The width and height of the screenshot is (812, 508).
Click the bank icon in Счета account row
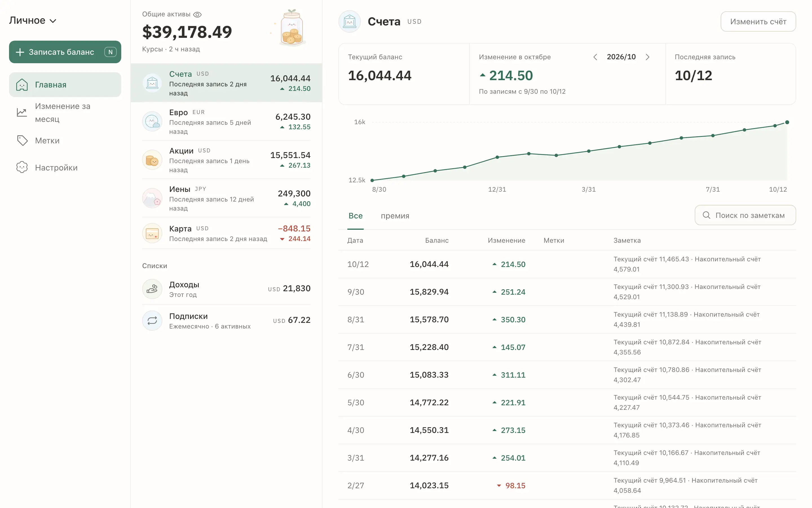coord(152,83)
